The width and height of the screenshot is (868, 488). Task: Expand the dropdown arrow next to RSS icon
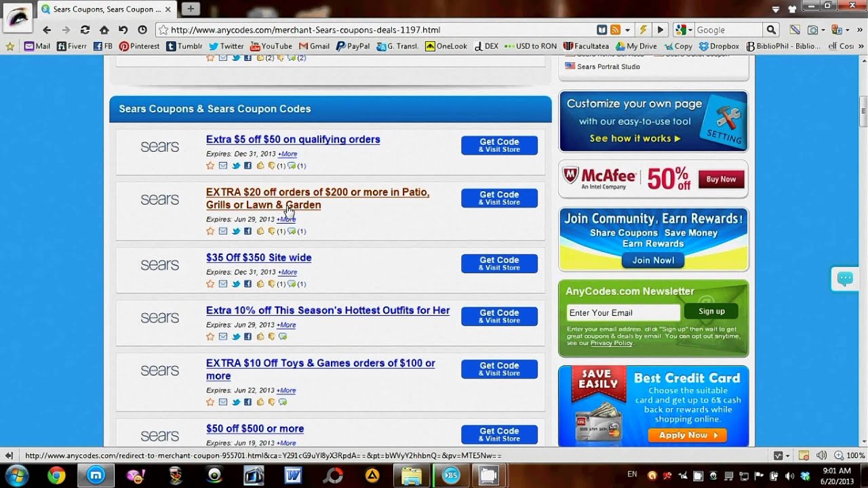[627, 30]
